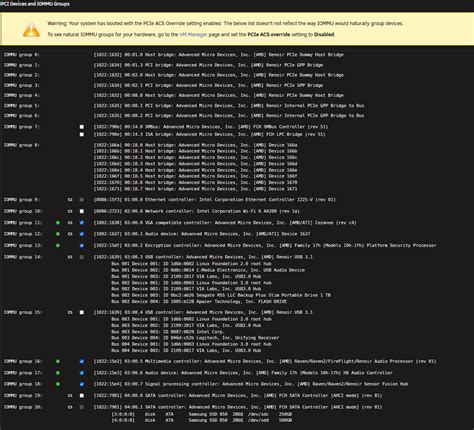Click the Seagate Backup Plus Slim Portable Drive entry
The image size is (474, 430).
[x=221, y=295]
